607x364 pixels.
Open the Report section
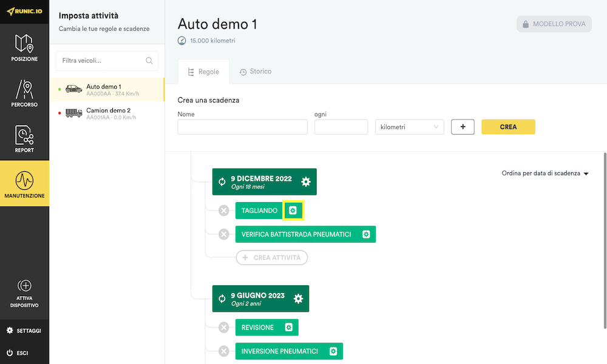(24, 138)
